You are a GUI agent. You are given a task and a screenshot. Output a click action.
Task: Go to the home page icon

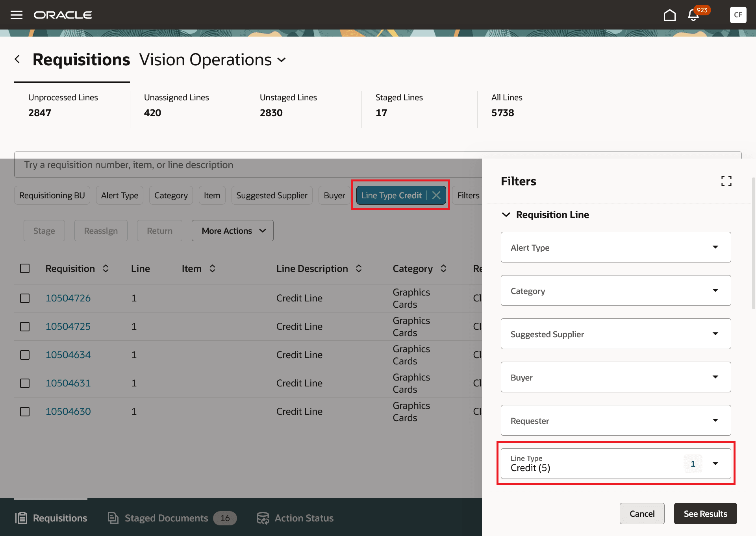[x=670, y=15]
